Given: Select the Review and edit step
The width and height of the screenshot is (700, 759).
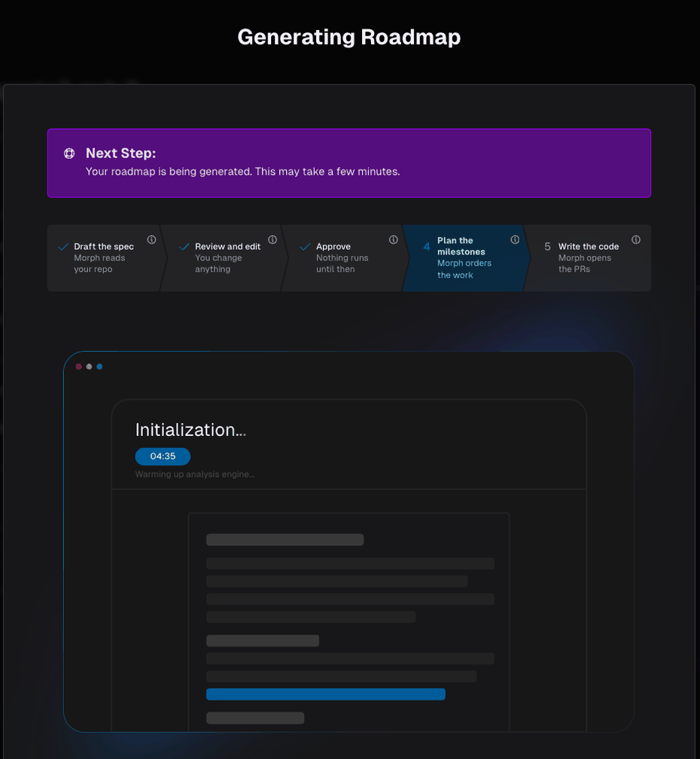Looking at the screenshot, I should (224, 258).
